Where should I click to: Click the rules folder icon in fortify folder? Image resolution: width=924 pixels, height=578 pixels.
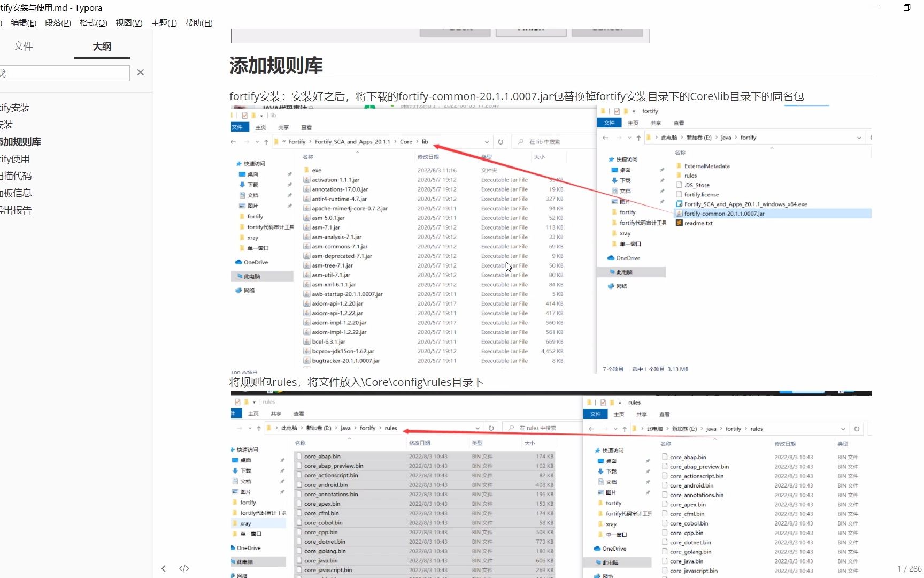pyautogui.click(x=679, y=176)
